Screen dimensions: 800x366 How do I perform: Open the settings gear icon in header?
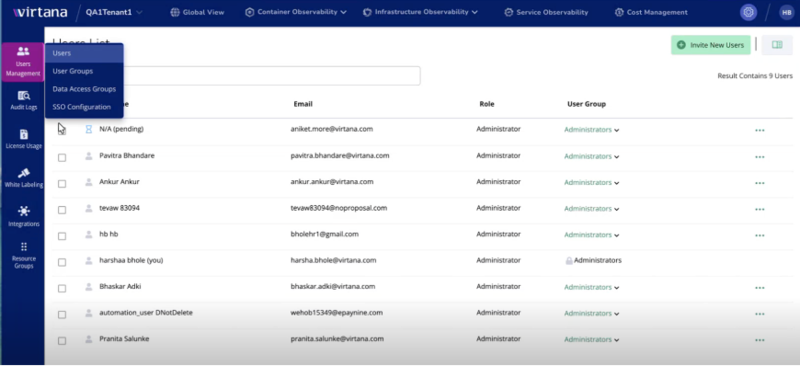tap(748, 12)
